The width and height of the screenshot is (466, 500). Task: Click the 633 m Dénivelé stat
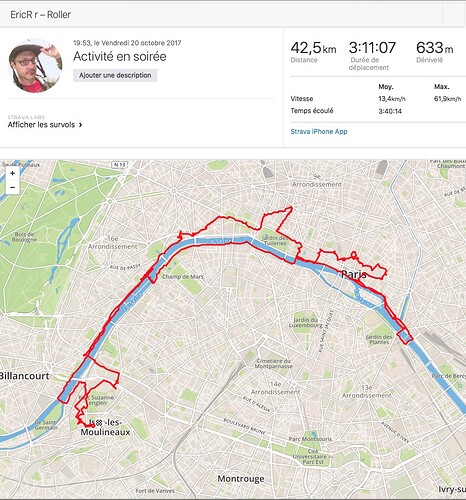point(434,48)
